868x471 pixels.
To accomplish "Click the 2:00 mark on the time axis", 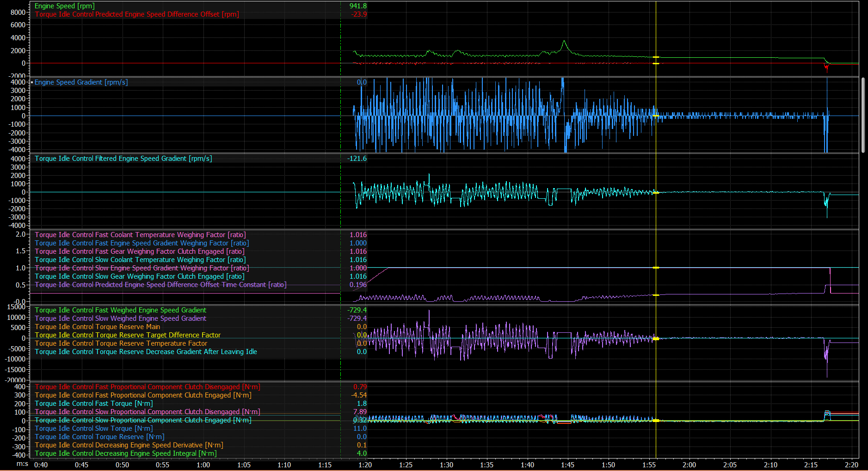I will [x=689, y=465].
